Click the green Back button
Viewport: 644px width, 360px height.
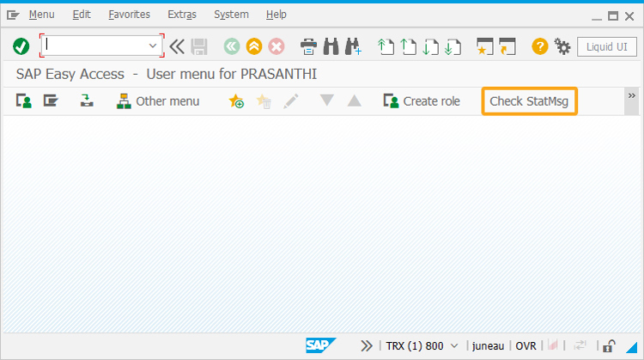point(232,46)
